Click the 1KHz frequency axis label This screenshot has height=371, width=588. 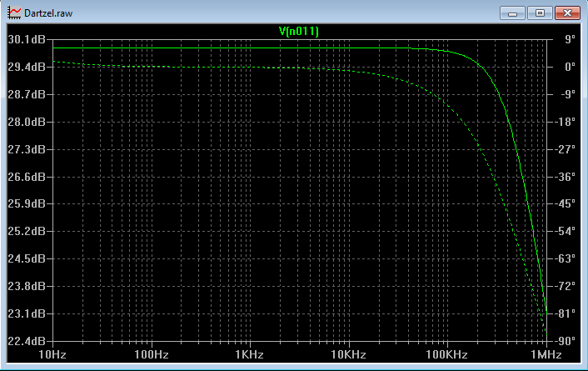point(249,354)
